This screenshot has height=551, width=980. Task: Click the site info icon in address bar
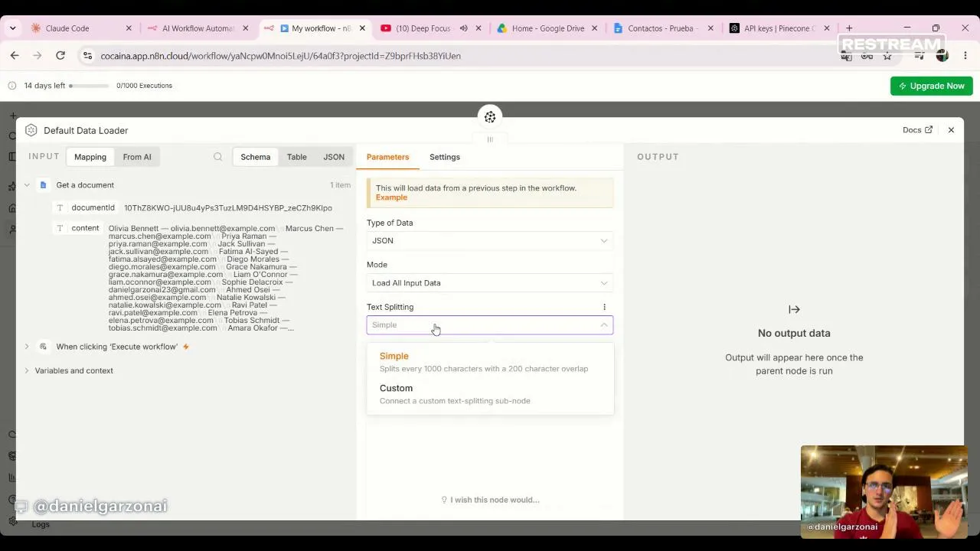[x=87, y=56]
